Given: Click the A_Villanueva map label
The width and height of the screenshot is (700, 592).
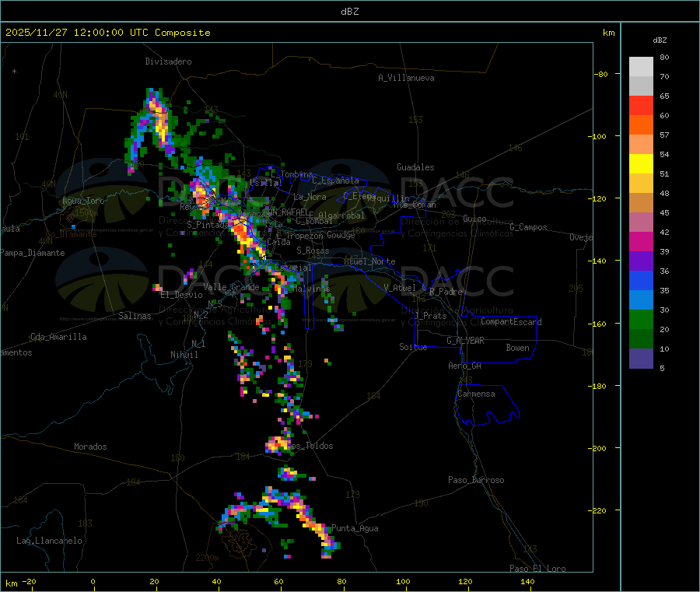Looking at the screenshot, I should pyautogui.click(x=406, y=78).
